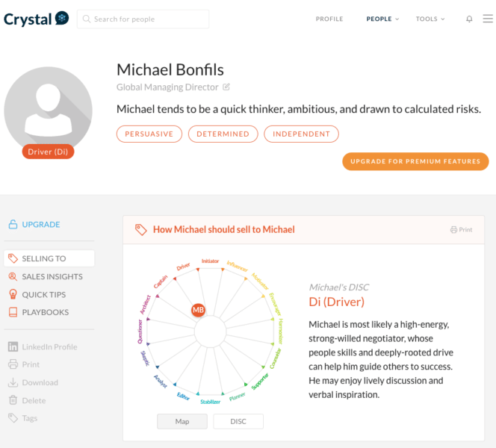This screenshot has height=448, width=496.
Task: Switch the wheel to DISC view
Action: tap(238, 421)
